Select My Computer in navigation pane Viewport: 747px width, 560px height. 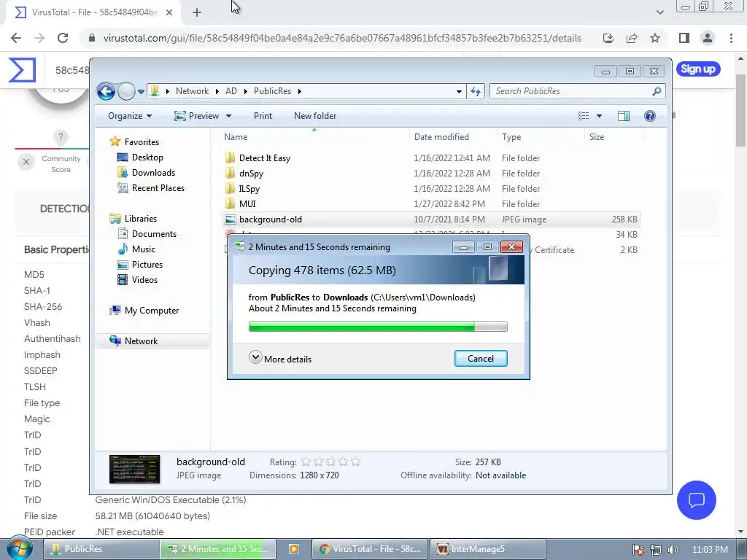point(152,311)
